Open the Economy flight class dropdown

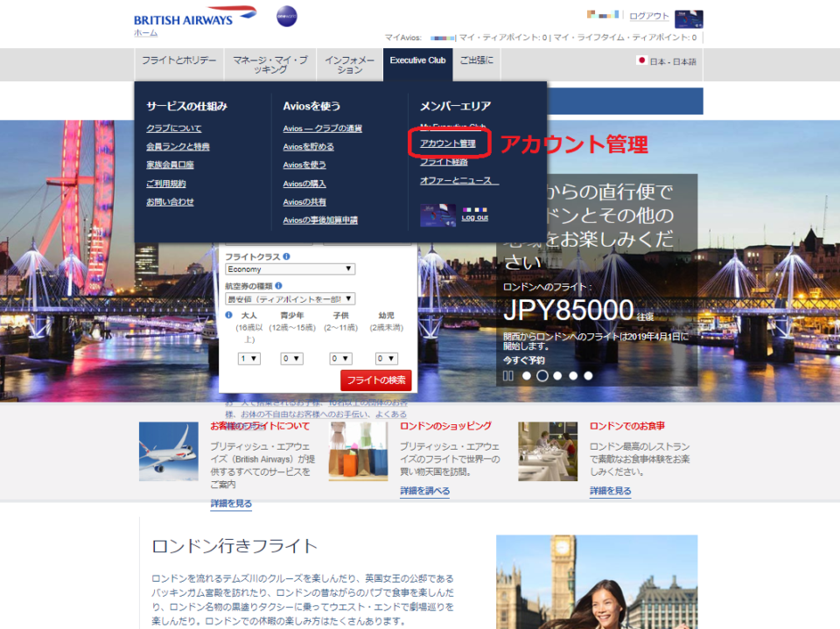tap(290, 269)
